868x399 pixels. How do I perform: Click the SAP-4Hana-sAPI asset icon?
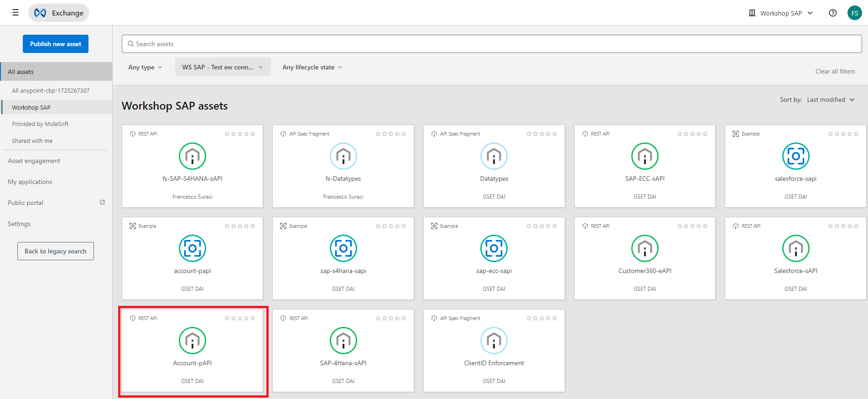(x=343, y=341)
